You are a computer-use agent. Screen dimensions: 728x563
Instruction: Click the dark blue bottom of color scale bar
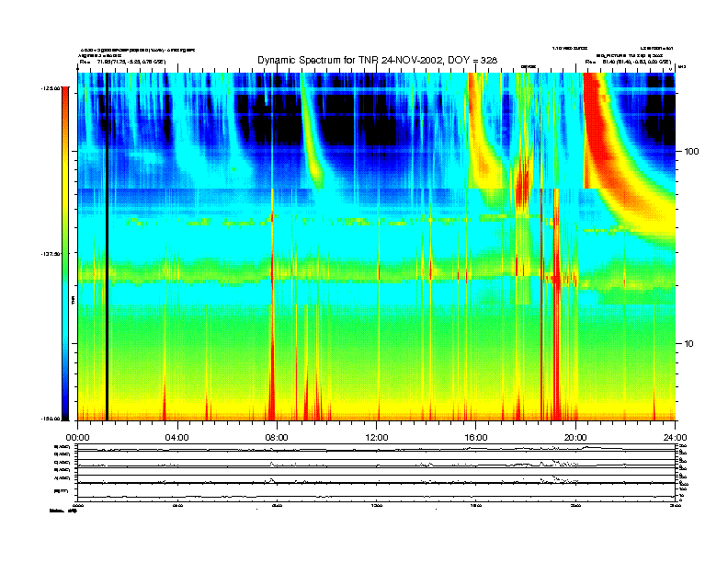click(65, 408)
